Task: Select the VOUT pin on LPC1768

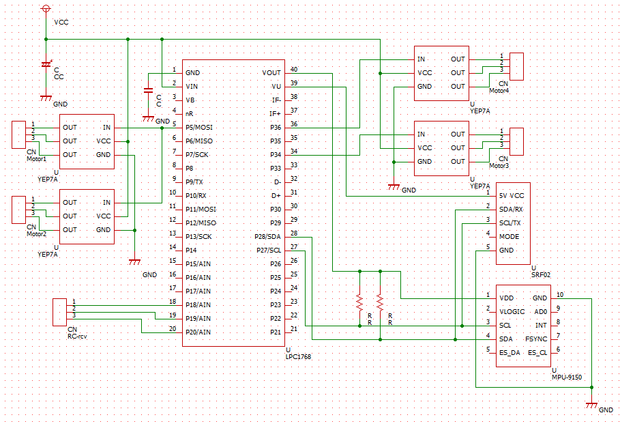Action: point(271,73)
